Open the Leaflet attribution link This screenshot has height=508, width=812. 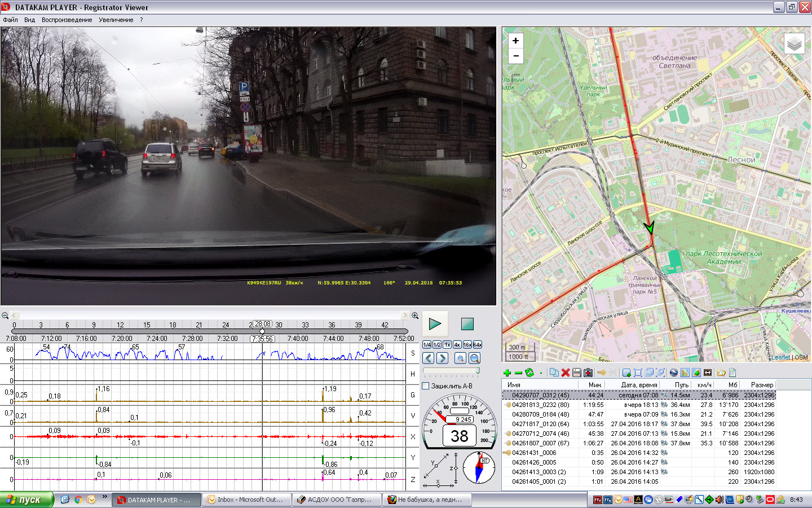coord(780,357)
